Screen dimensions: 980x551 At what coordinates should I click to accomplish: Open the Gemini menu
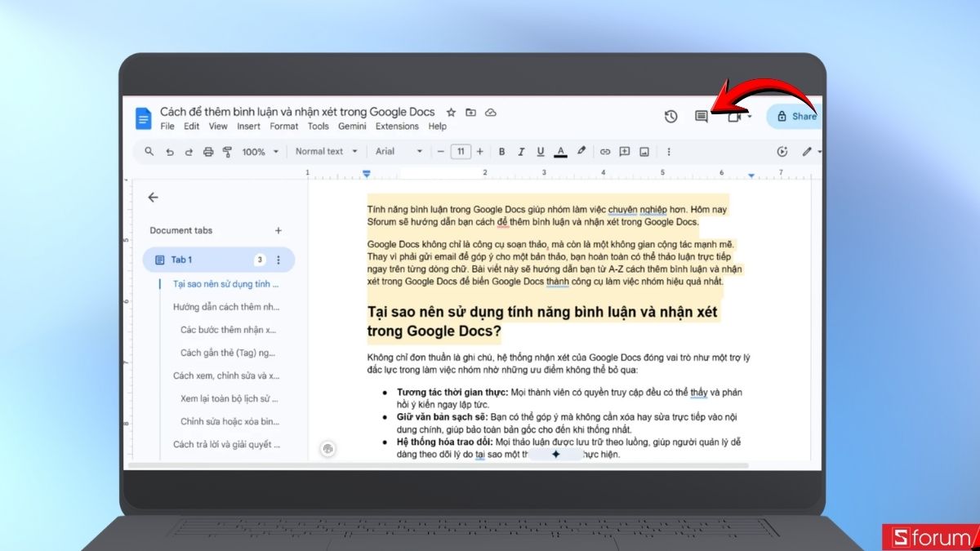(352, 127)
